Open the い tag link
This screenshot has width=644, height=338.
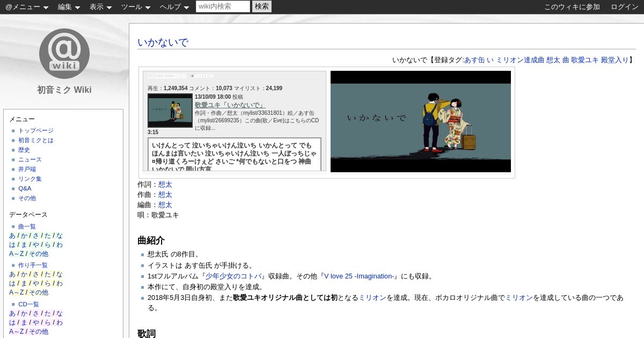tap(490, 60)
